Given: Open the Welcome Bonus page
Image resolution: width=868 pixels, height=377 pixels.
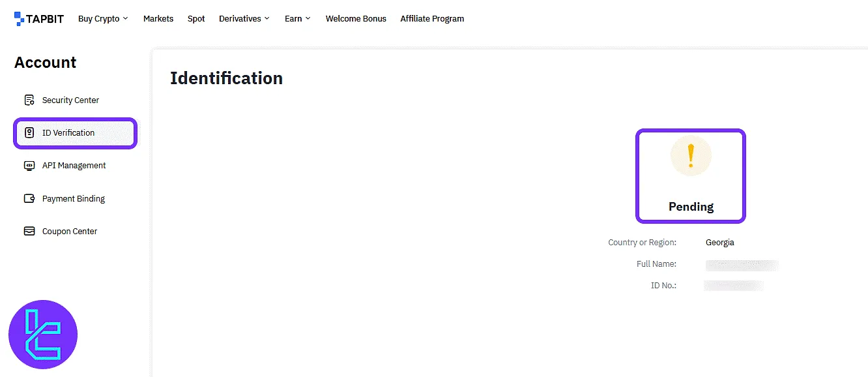Looking at the screenshot, I should pos(356,19).
